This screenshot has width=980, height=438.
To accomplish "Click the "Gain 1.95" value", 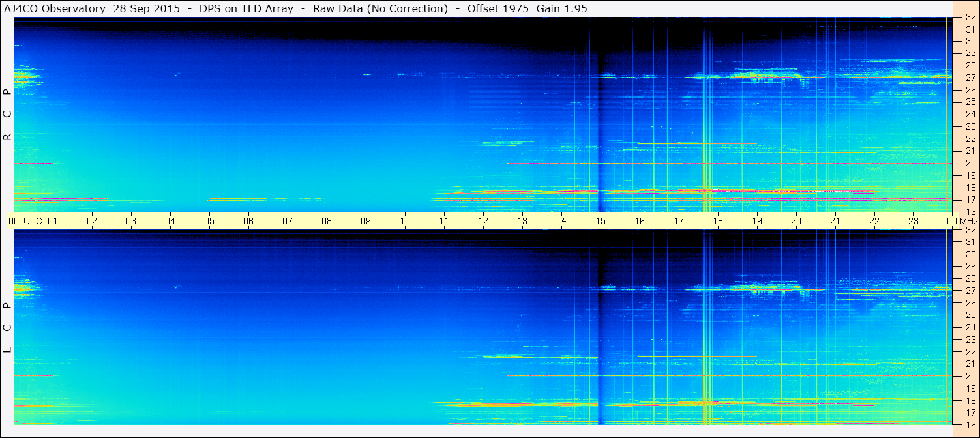I will coord(561,8).
